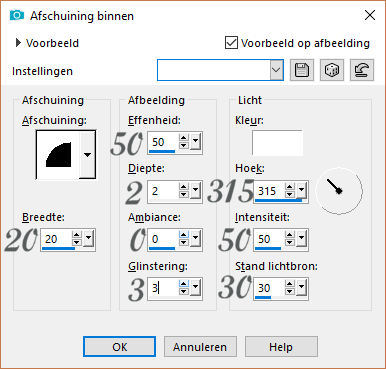Click the Ambiance value field

(x=163, y=239)
